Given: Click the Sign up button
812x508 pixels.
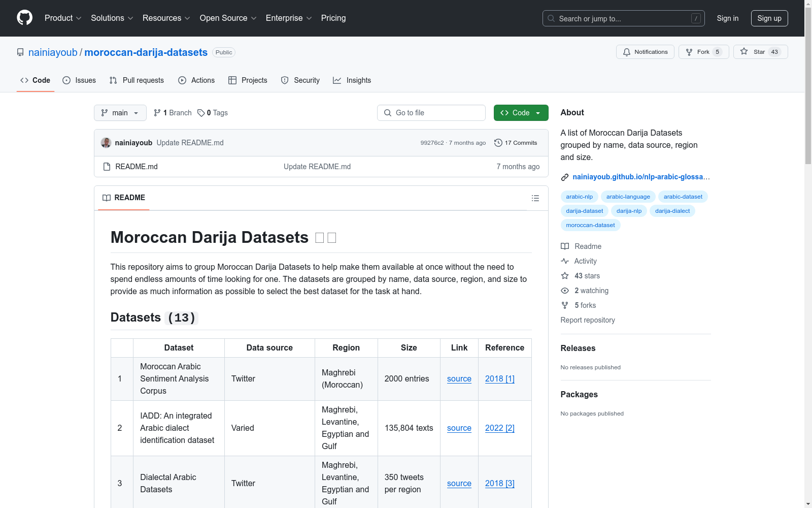Looking at the screenshot, I should (769, 18).
